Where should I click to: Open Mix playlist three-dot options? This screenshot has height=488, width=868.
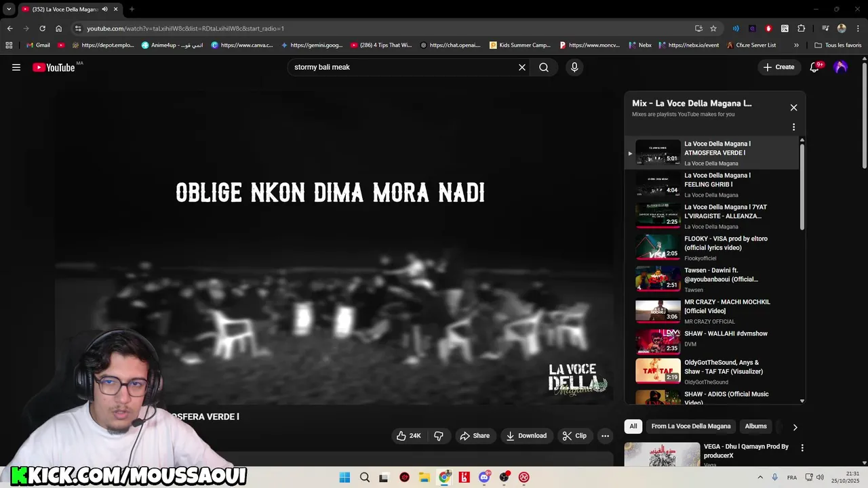pyautogui.click(x=793, y=127)
